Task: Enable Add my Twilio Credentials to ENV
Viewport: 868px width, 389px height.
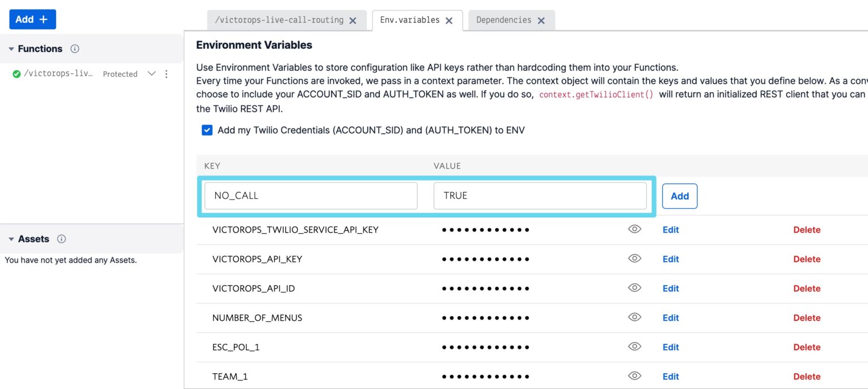Action: (x=207, y=130)
